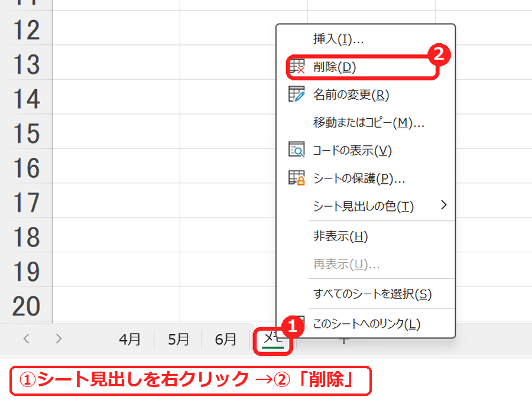Choose 名前の変更(R) menu entry
The width and height of the screenshot is (532, 400).
tap(365, 95)
